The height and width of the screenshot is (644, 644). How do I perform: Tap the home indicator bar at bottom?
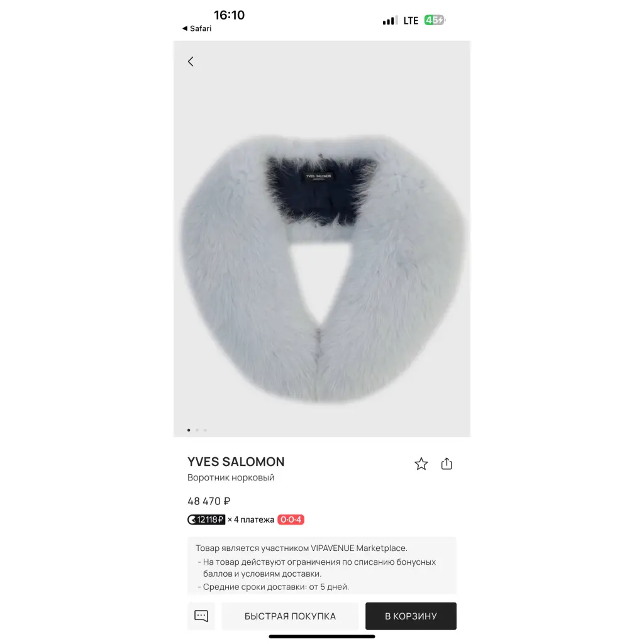pyautogui.click(x=322, y=636)
